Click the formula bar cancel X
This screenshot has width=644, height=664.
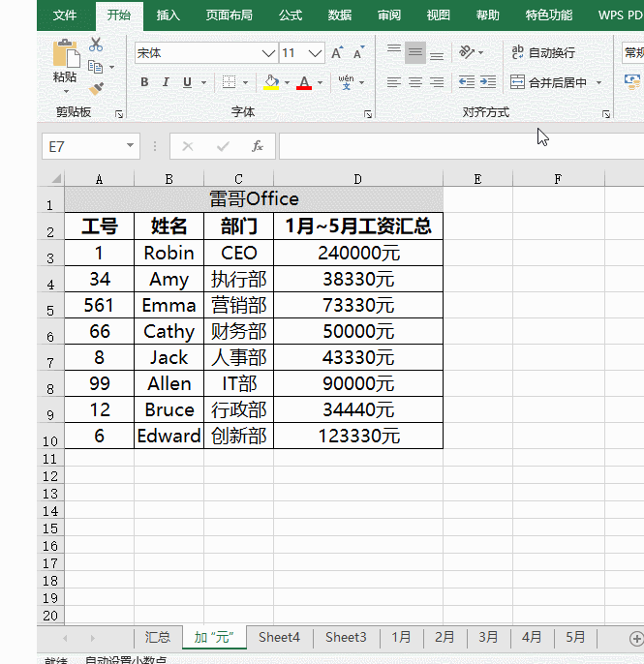tap(188, 146)
